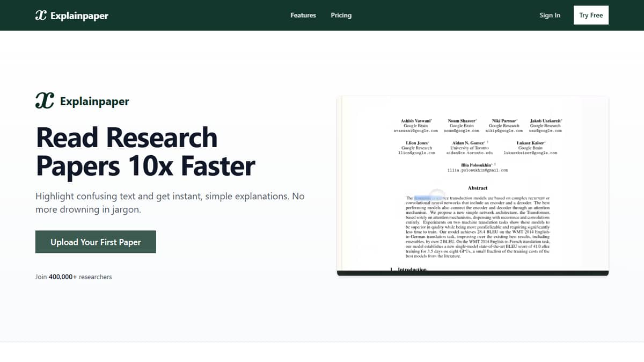Click the large Explainpaper logo icon above the headline
This screenshot has height=362, width=644.
point(45,100)
